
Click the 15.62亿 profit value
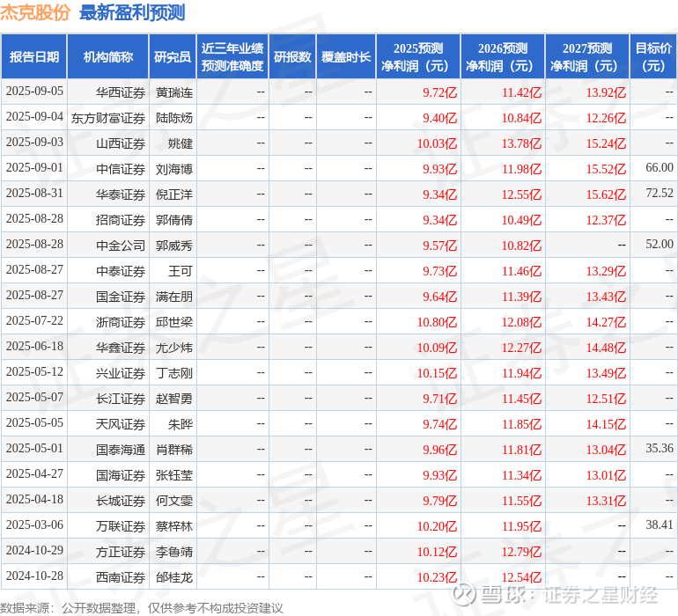click(x=606, y=194)
